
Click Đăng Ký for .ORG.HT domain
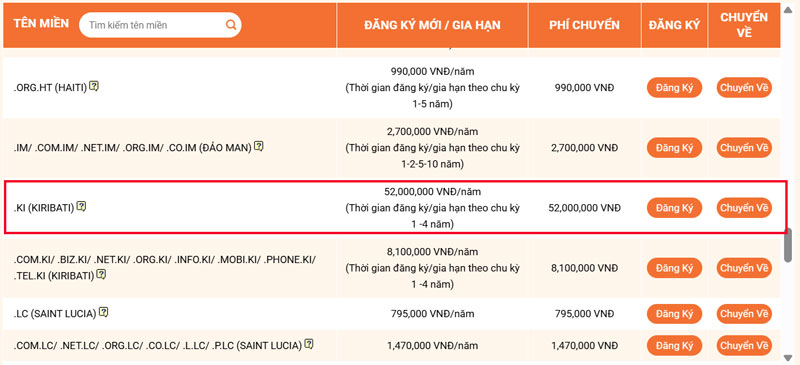click(674, 88)
